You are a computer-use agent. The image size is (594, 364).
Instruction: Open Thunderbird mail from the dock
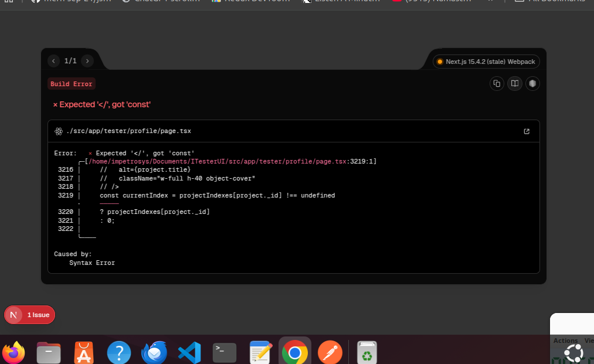click(154, 353)
